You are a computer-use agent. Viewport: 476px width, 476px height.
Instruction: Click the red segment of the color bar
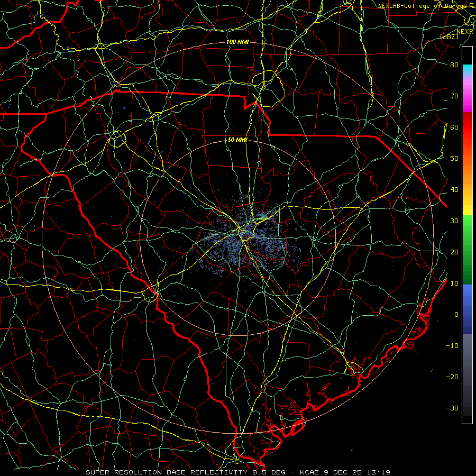pyautogui.click(x=467, y=127)
